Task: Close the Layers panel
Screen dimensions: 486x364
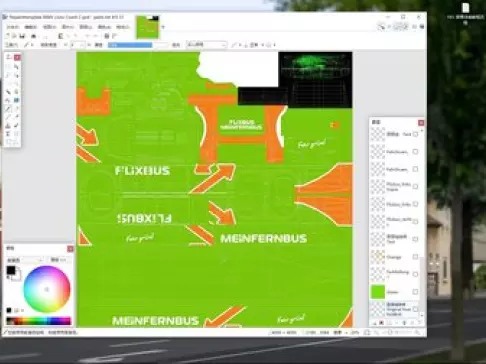Action: (421, 123)
